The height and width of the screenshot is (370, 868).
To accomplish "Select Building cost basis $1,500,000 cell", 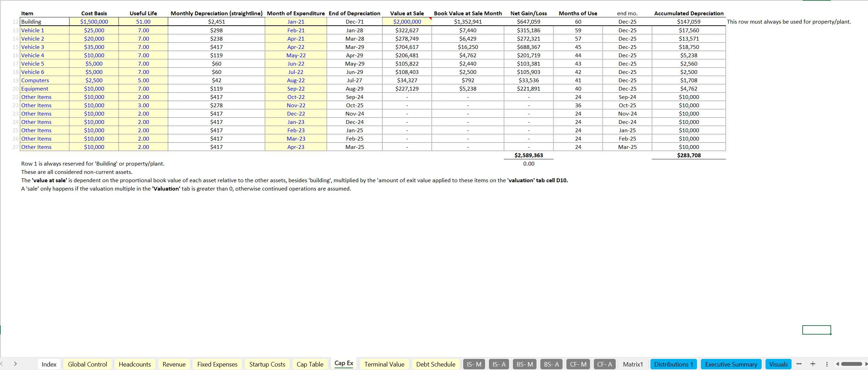I will [94, 22].
